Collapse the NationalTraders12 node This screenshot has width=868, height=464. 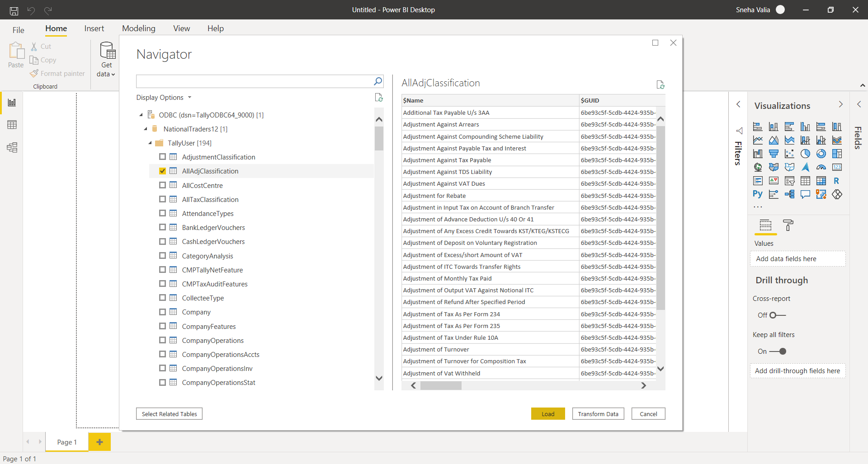pyautogui.click(x=146, y=129)
